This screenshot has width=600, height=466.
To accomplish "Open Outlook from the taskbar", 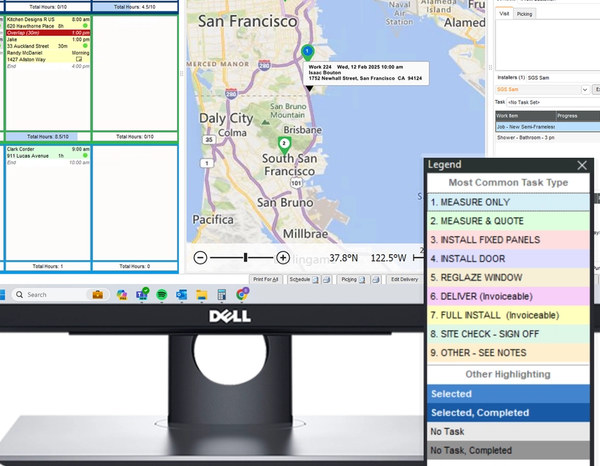I will tap(181, 295).
